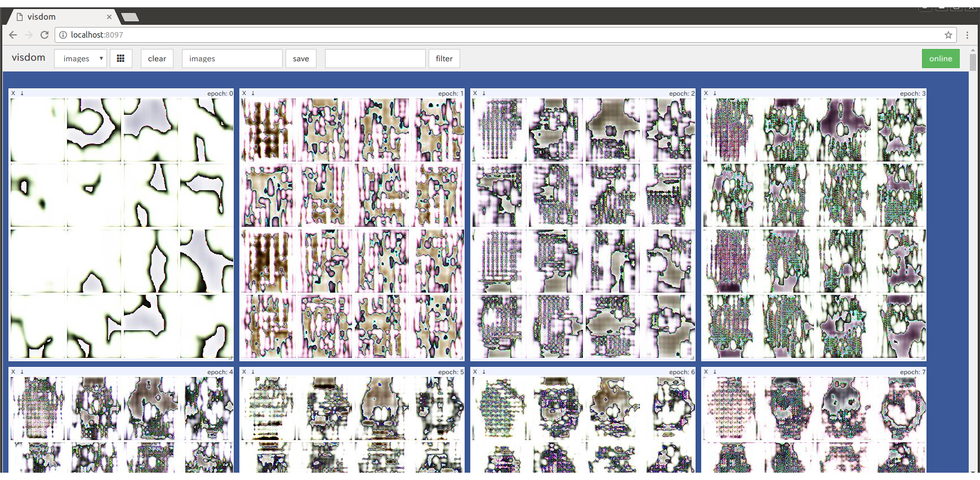
Task: Click the resize handle of epoch: 1 pane
Action: pos(462,358)
